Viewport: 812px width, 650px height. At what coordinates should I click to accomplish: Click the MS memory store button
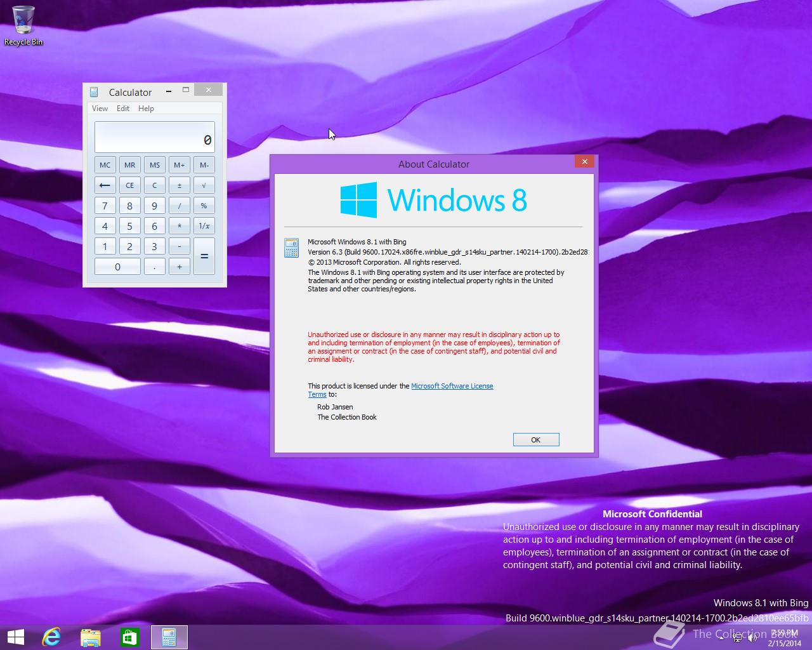click(155, 165)
